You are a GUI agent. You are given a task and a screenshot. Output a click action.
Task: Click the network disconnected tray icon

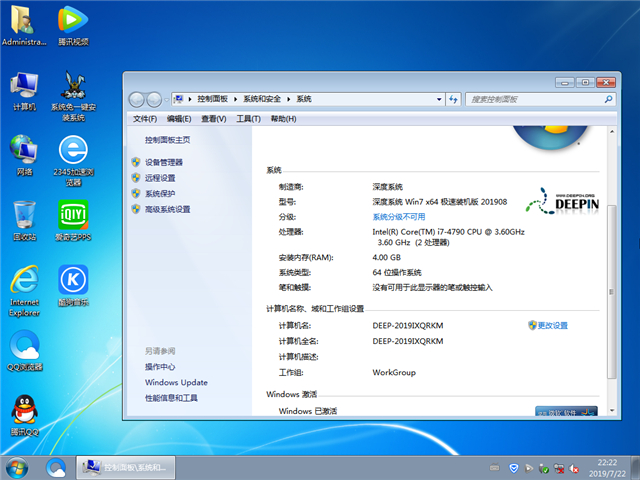click(559, 469)
